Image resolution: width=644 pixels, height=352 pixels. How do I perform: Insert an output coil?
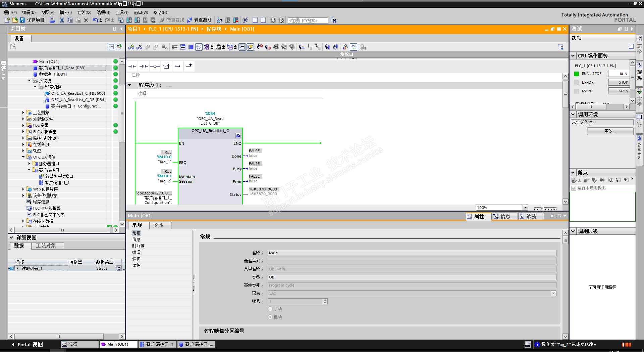[x=155, y=66]
